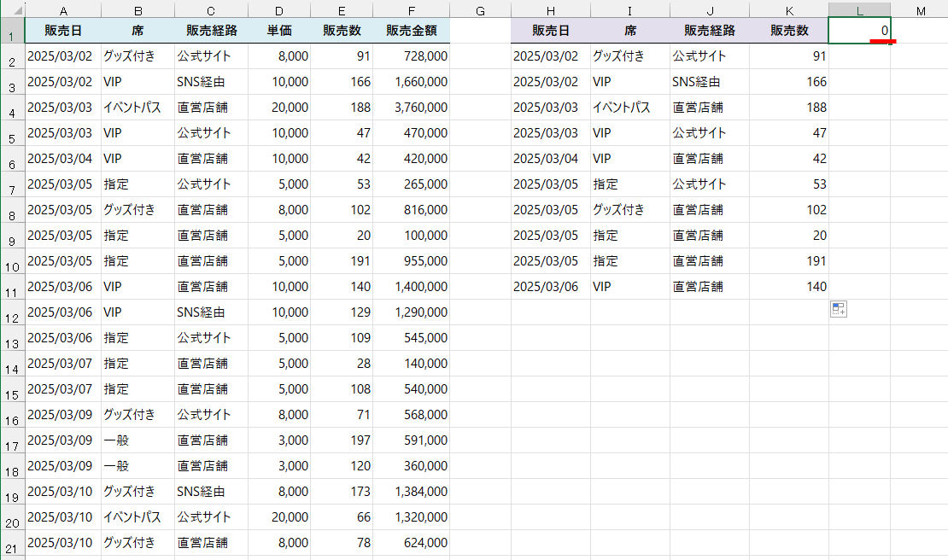The width and height of the screenshot is (948, 560).
Task: Click cell with 728,000
Action: pos(411,56)
